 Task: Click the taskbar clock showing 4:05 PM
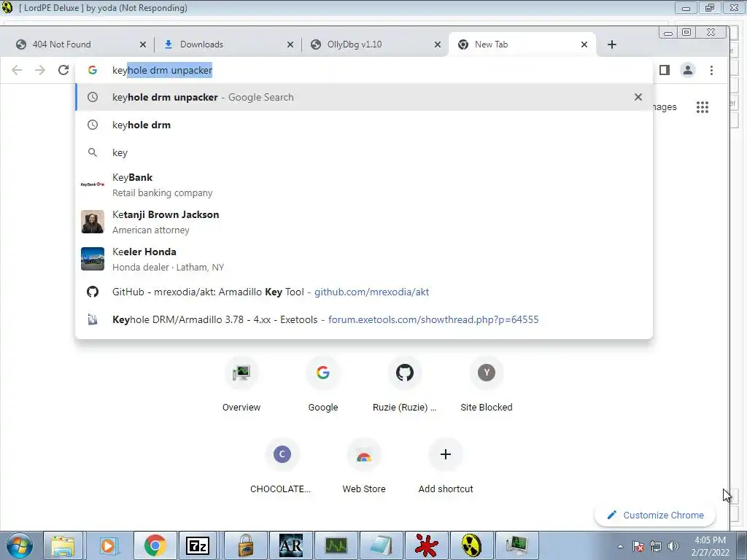[710, 546]
